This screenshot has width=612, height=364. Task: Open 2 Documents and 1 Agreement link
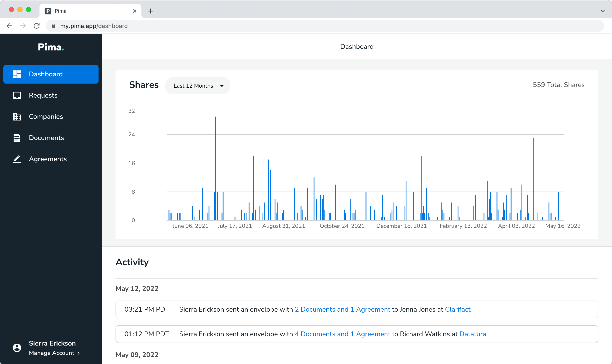[x=343, y=309]
